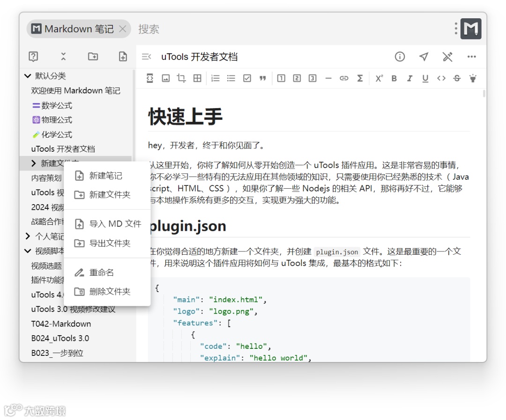The height and width of the screenshot is (420, 506).
Task: Toggle underline formatting
Action: [x=425, y=78]
